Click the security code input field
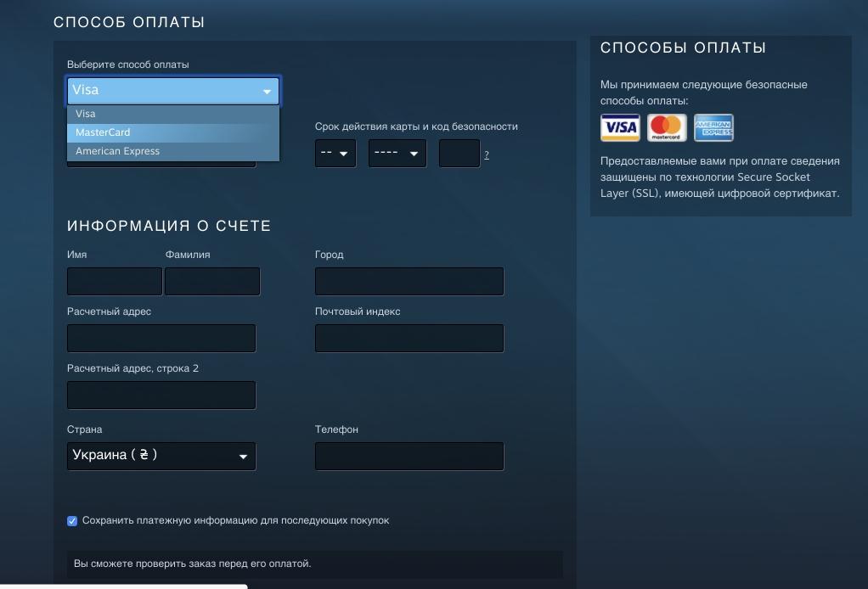 coord(459,154)
